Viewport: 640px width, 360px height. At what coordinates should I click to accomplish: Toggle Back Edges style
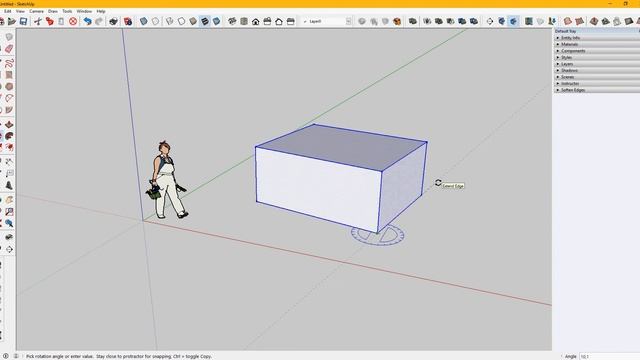156,21
